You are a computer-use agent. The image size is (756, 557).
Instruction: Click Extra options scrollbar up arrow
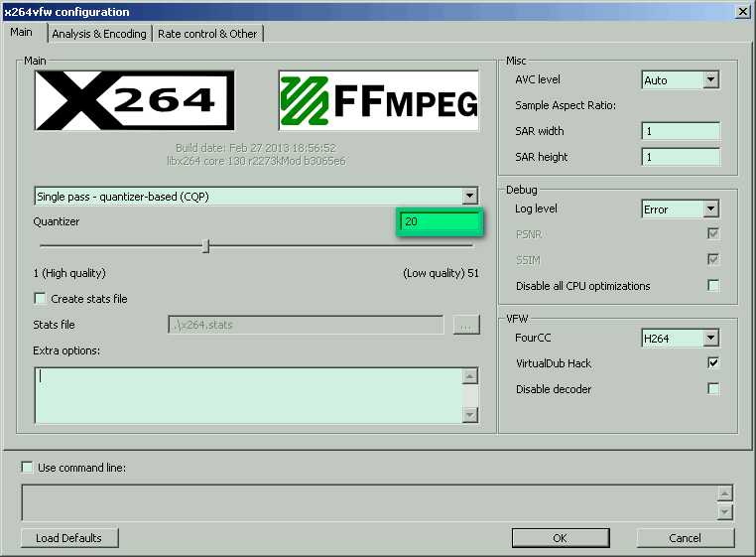(x=470, y=376)
